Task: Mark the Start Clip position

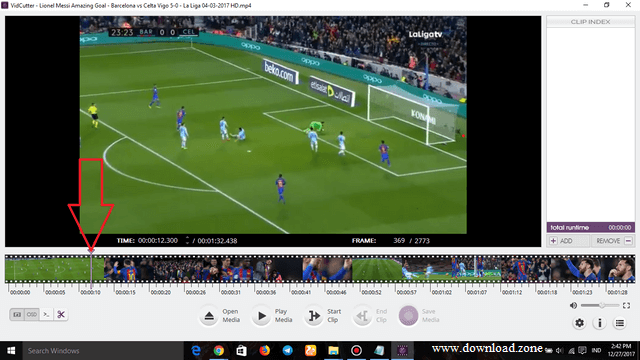Action: pos(314,316)
